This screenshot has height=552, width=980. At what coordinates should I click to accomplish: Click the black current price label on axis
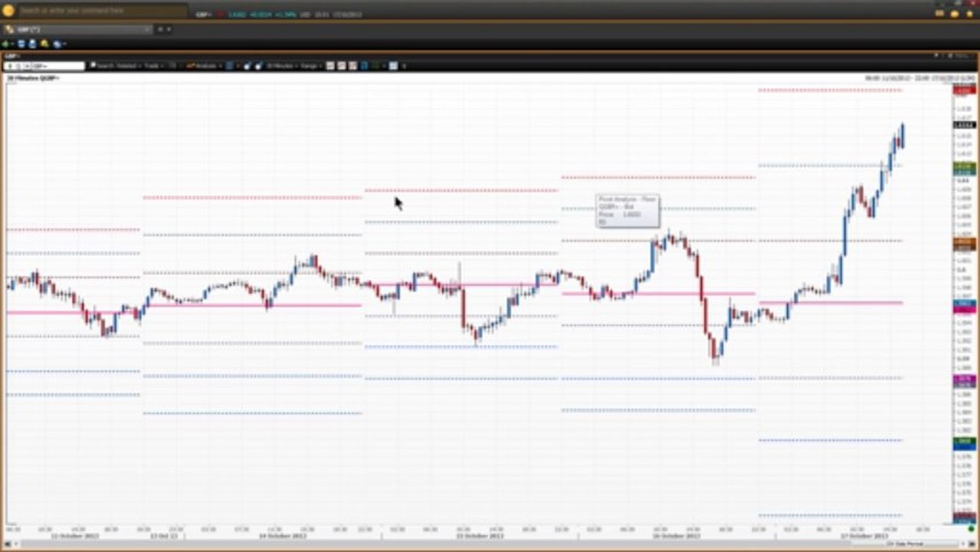pyautogui.click(x=964, y=124)
